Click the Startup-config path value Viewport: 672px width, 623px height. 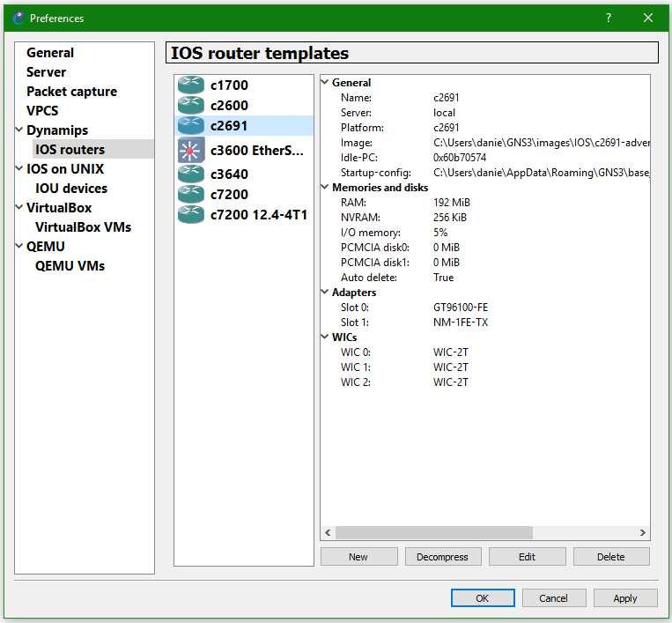point(542,173)
